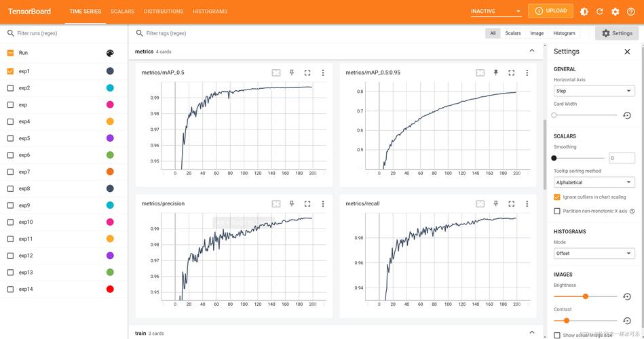The image size is (644, 339).
Task: Fit domain to data on metrics/recall chart
Action: pyautogui.click(x=480, y=203)
